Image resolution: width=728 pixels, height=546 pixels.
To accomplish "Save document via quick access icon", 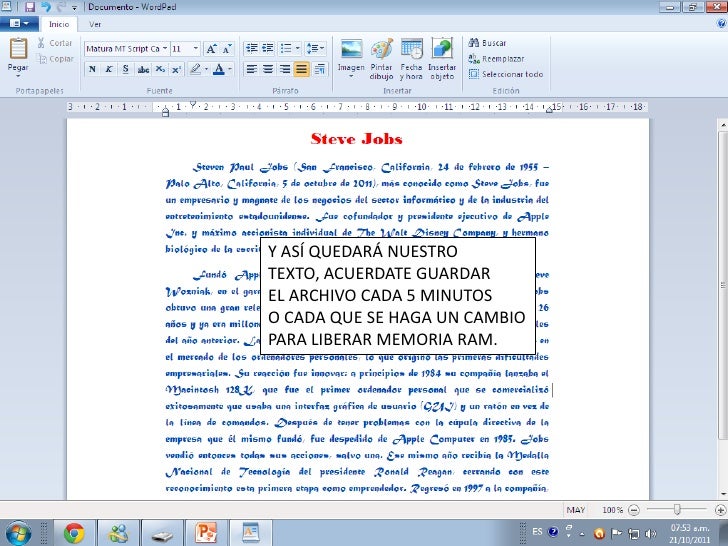I will point(30,7).
